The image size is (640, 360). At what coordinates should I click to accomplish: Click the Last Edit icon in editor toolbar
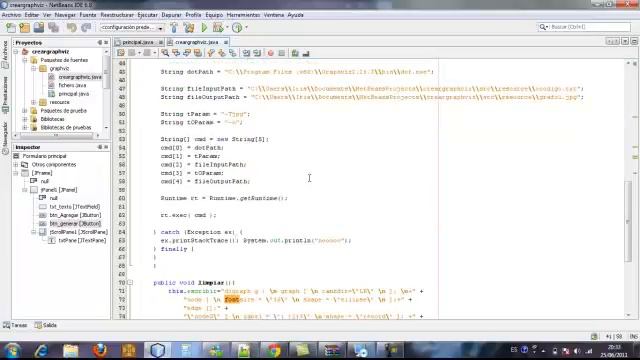[x=121, y=53]
